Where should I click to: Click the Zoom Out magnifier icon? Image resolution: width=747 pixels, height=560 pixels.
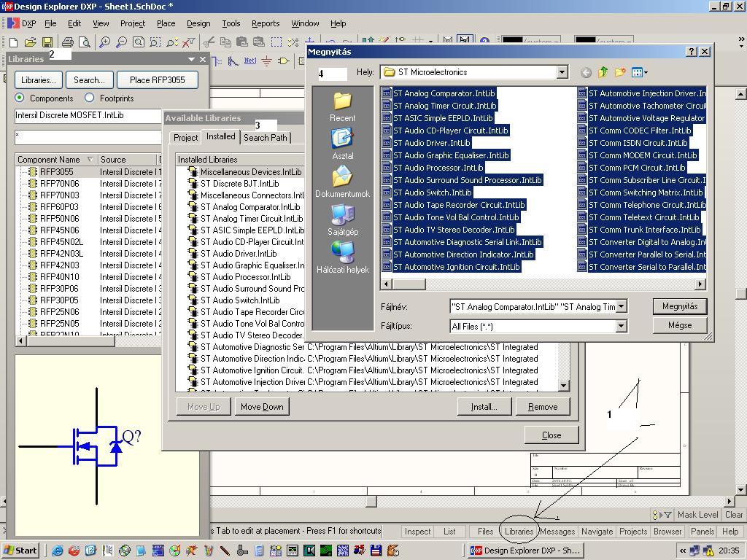[x=122, y=42]
